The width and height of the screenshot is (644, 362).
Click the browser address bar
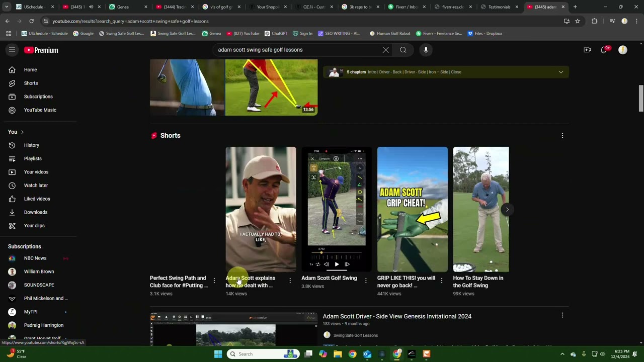(302, 21)
